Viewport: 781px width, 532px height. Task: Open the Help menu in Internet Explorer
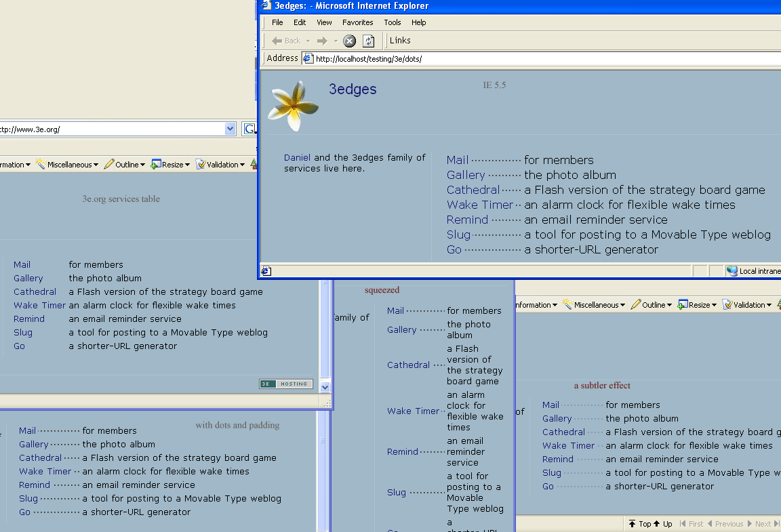tap(419, 22)
